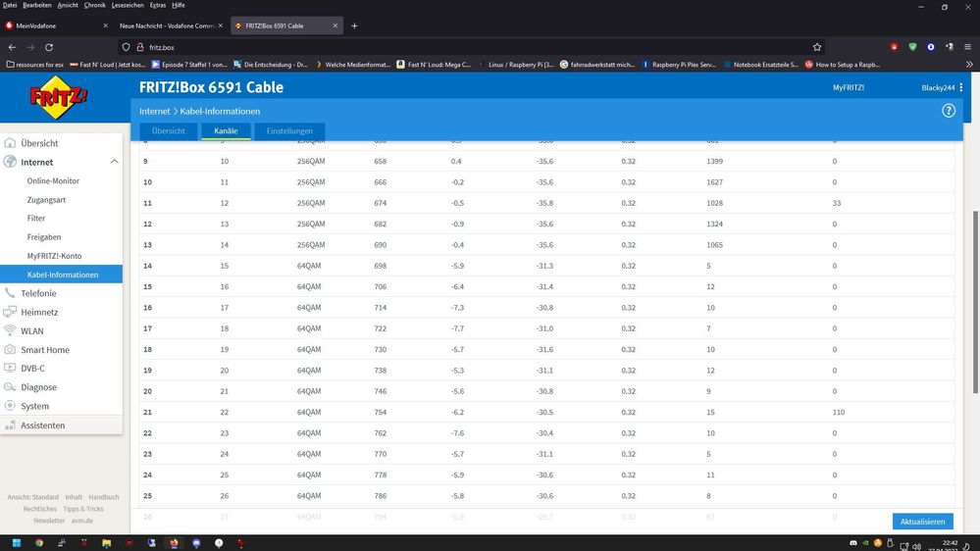980x551 pixels.
Task: Open the avm.de footer link
Action: click(81, 521)
